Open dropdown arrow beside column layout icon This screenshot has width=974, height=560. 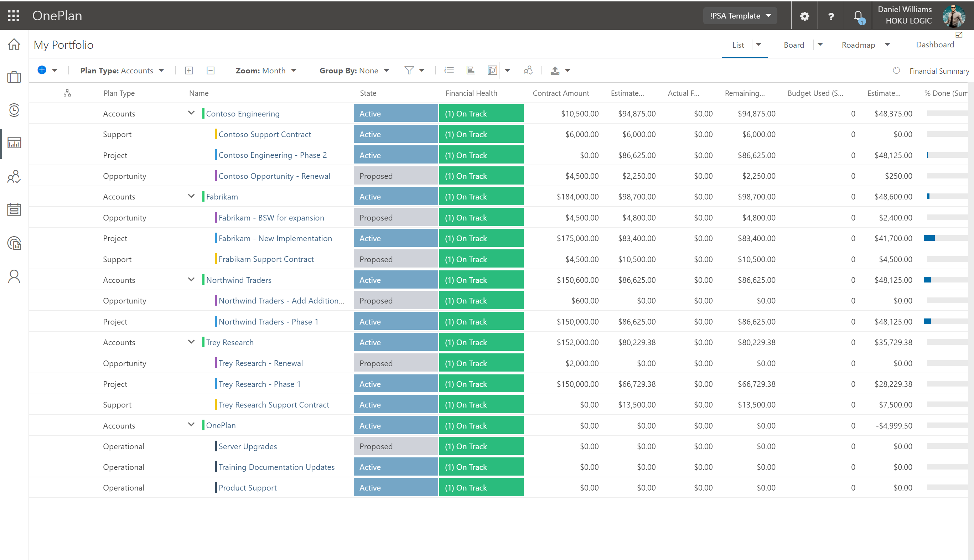tap(508, 71)
